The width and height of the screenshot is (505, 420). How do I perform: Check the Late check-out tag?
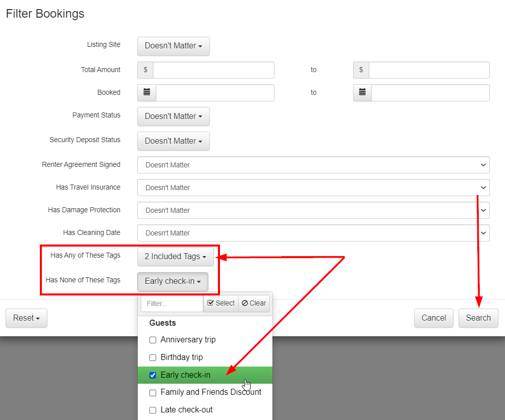153,410
